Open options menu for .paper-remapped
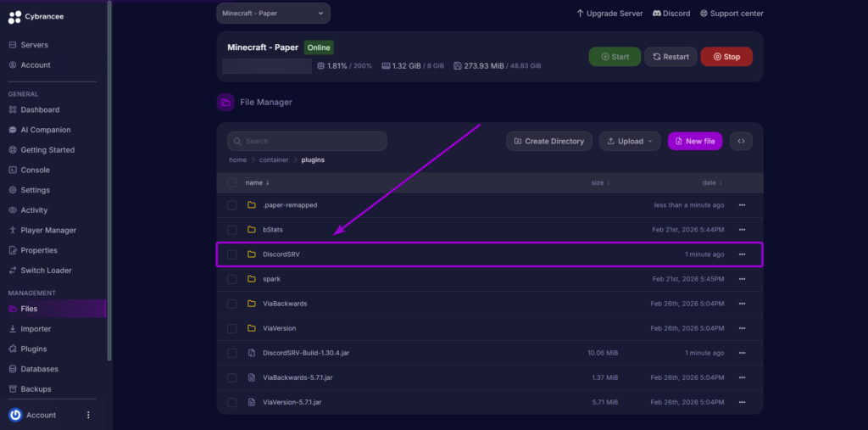Viewport: 868px width, 430px height. (742, 205)
